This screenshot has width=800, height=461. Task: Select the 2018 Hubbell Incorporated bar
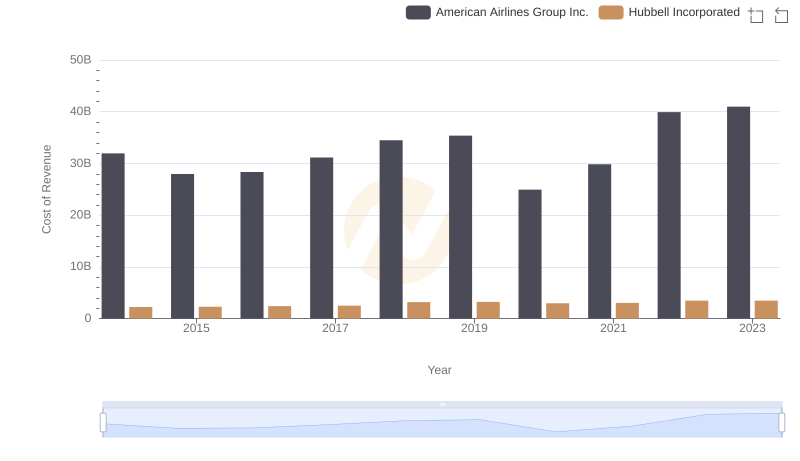point(419,310)
